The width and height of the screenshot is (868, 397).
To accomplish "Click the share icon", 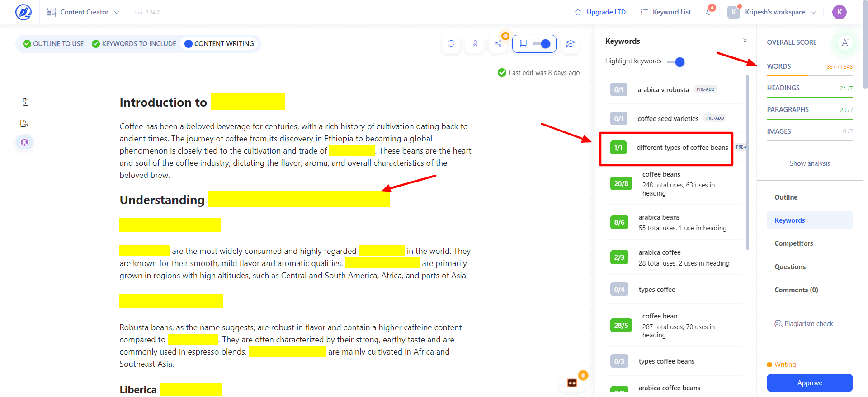I will (x=498, y=44).
